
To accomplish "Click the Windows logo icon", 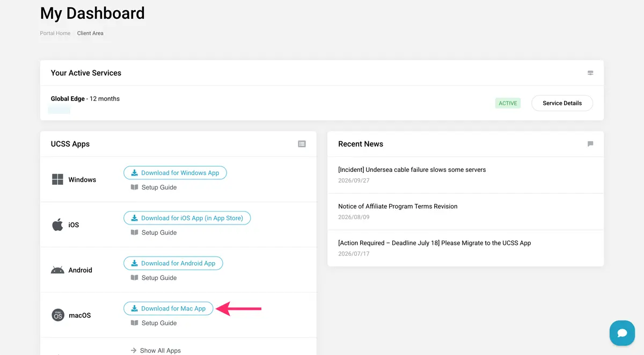I will pos(57,179).
